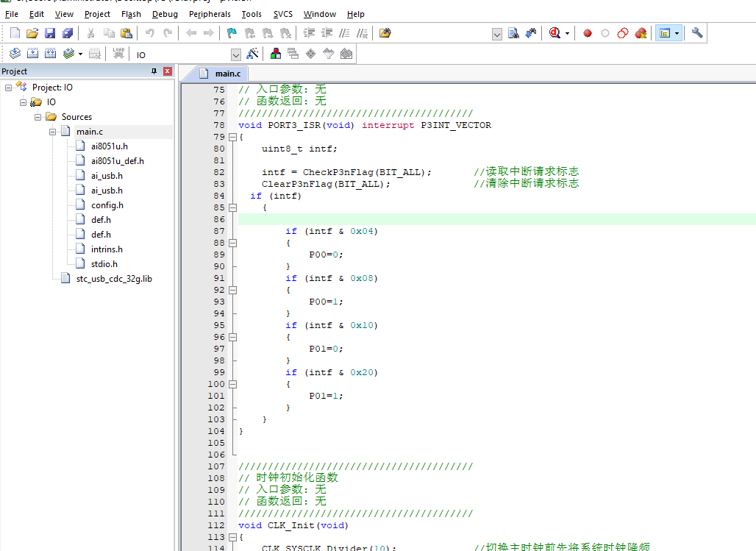
Task: Open the Window menu
Action: [x=320, y=14]
